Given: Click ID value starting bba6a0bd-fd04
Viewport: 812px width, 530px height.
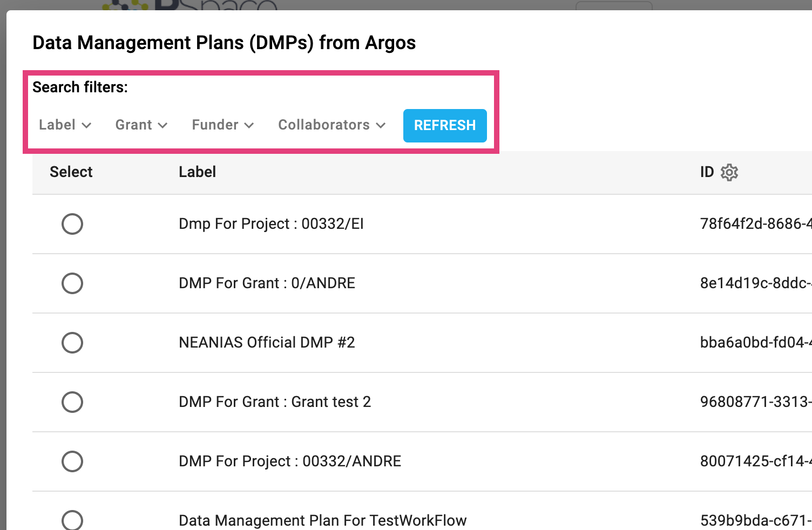Looking at the screenshot, I should click(x=756, y=343).
